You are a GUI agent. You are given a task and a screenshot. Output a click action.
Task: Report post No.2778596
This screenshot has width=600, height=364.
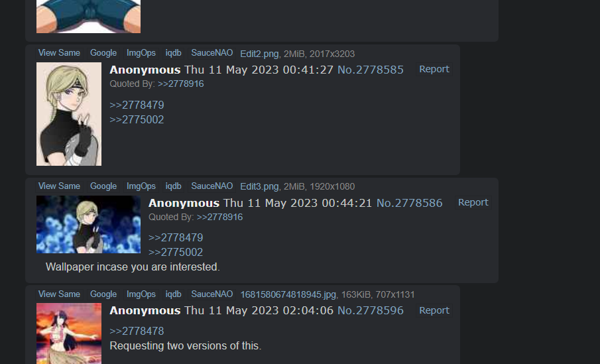pyautogui.click(x=434, y=310)
